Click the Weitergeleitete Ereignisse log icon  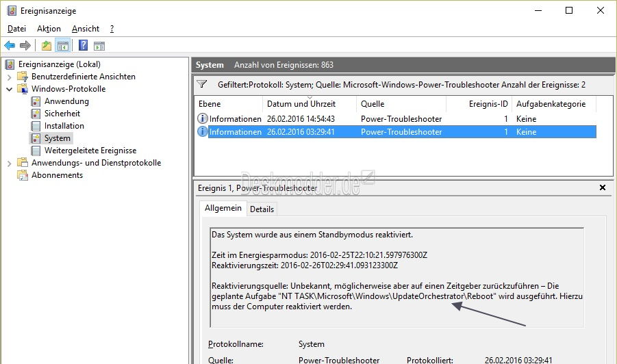pos(36,150)
